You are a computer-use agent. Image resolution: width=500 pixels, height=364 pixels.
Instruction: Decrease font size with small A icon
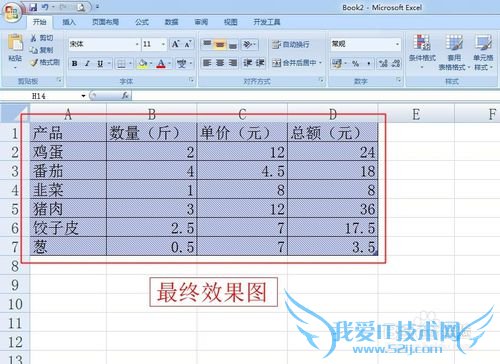coord(188,44)
